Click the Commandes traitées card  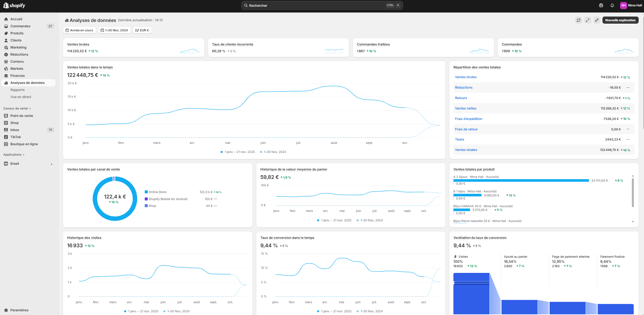click(x=423, y=48)
